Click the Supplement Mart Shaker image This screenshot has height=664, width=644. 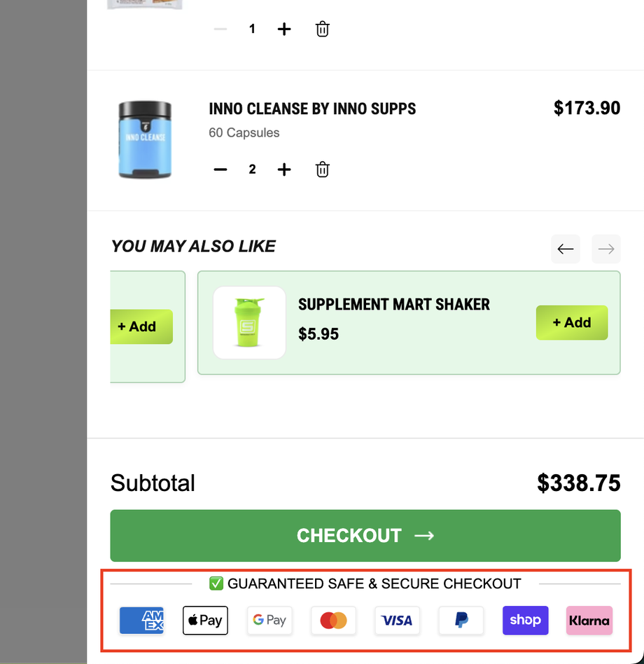[249, 322]
